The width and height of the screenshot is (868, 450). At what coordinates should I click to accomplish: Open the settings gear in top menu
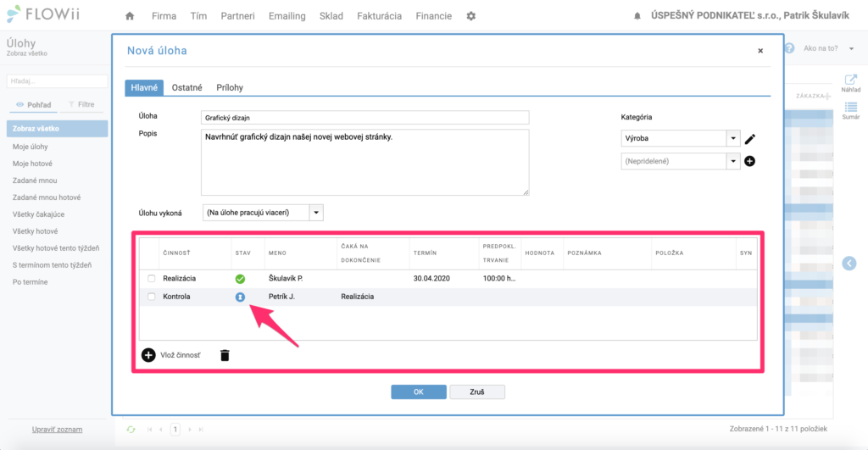tap(471, 16)
